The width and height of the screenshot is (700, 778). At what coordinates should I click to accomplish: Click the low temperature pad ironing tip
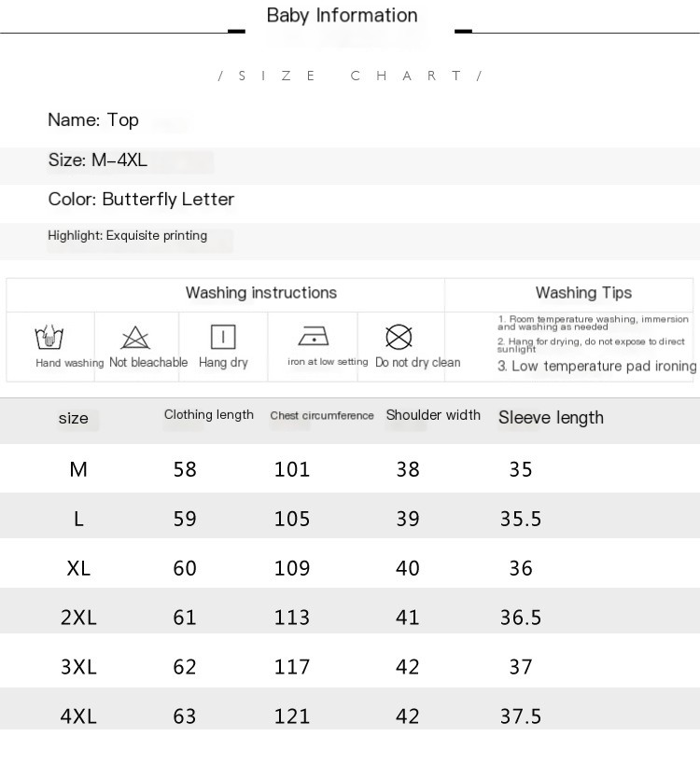(597, 367)
